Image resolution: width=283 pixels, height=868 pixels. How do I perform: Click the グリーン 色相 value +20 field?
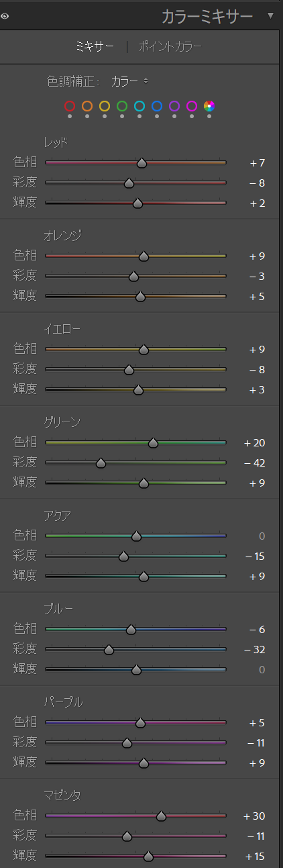point(254,442)
